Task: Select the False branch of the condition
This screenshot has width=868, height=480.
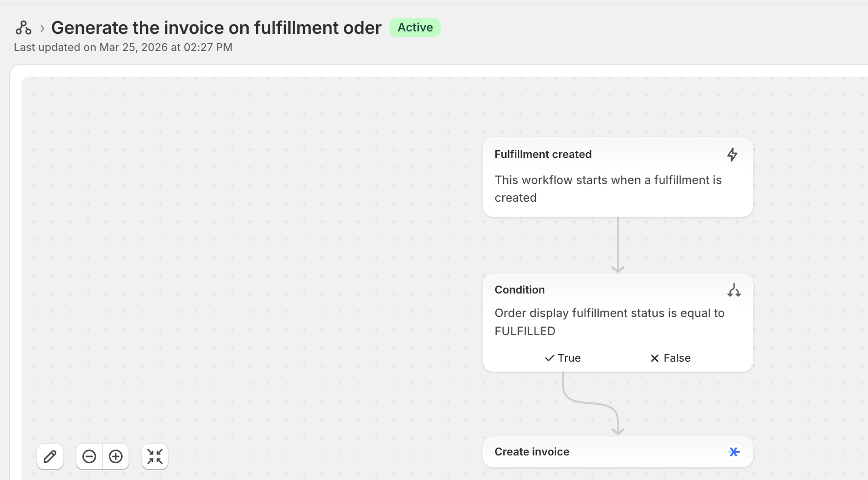Action: (x=670, y=358)
